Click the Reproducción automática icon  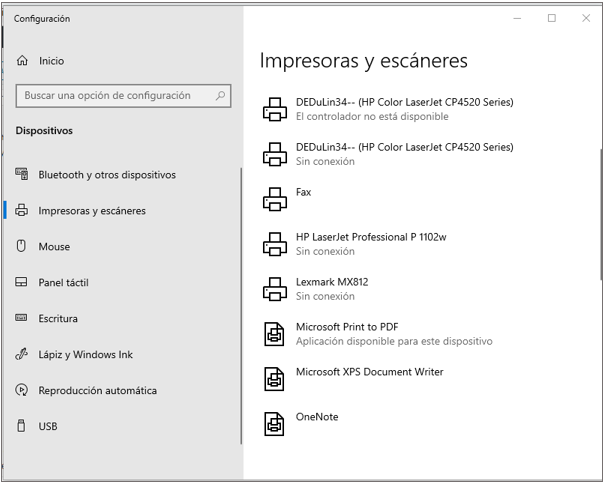tap(21, 390)
